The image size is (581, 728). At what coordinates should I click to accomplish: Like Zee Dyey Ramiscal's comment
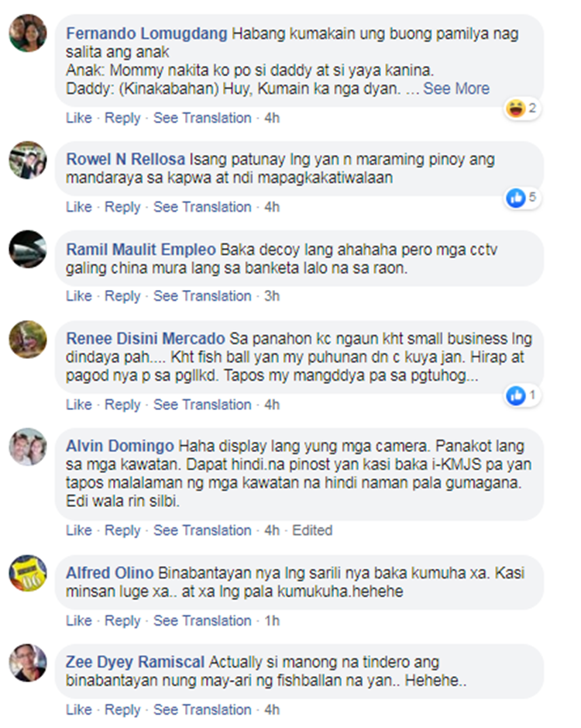79,709
